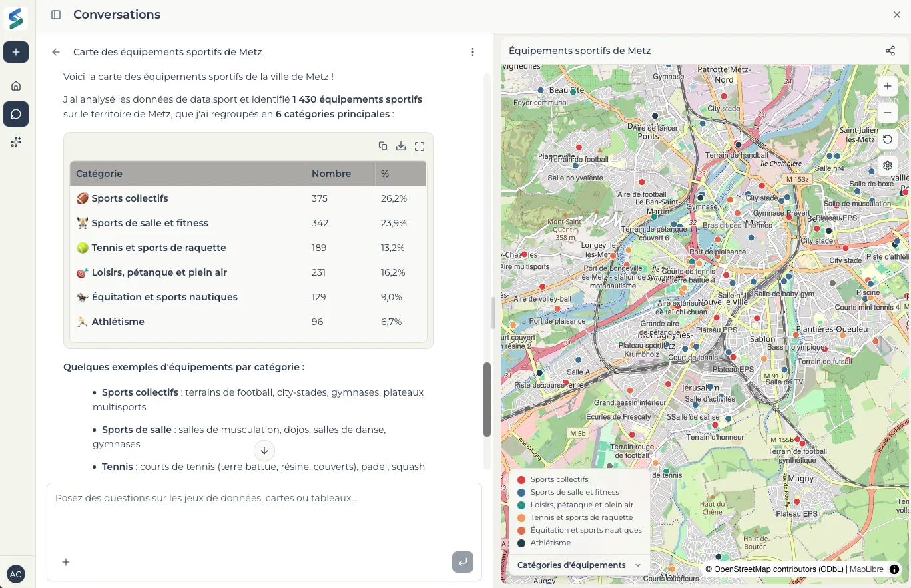911x588 pixels.
Task: Open the conversation three-dot menu
Action: coord(473,52)
